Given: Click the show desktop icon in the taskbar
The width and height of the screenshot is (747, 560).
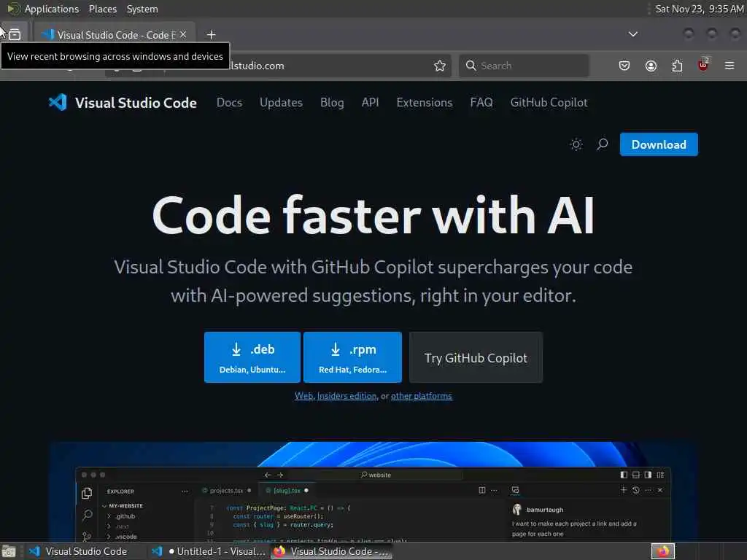Looking at the screenshot, I should [x=9, y=552].
